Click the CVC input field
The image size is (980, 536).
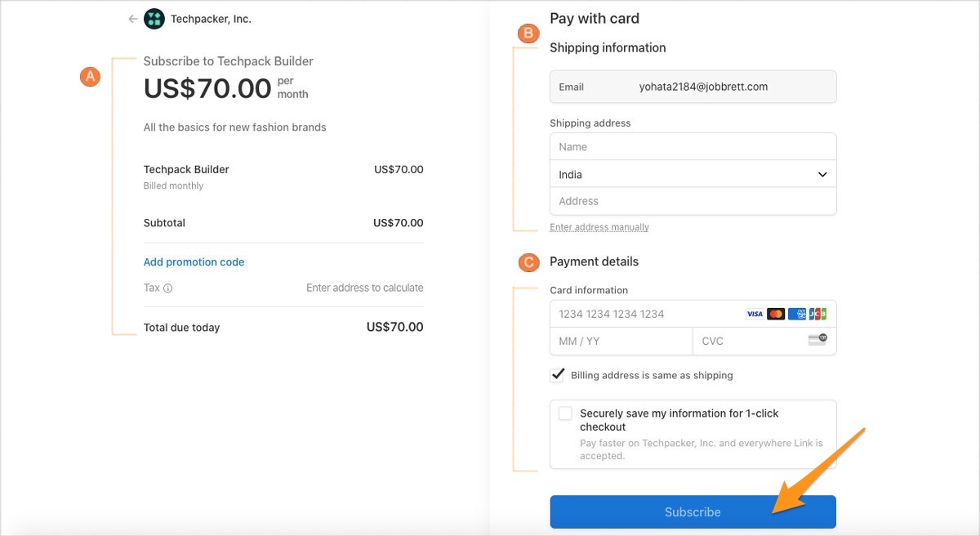coord(747,341)
